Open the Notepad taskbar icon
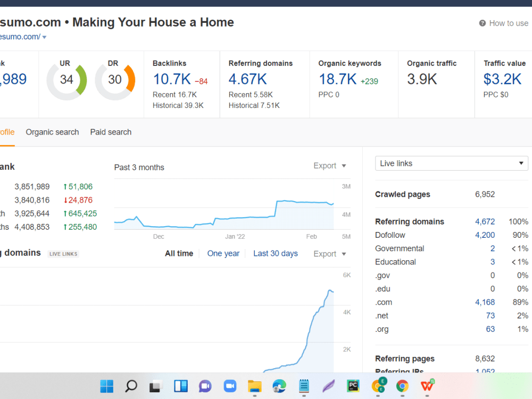532x399 pixels. (304, 386)
